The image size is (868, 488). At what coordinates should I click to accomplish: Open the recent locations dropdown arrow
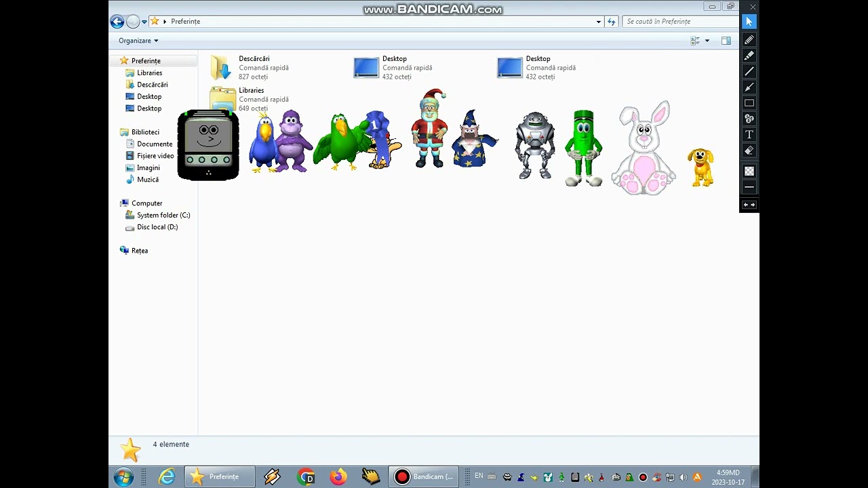tap(144, 22)
